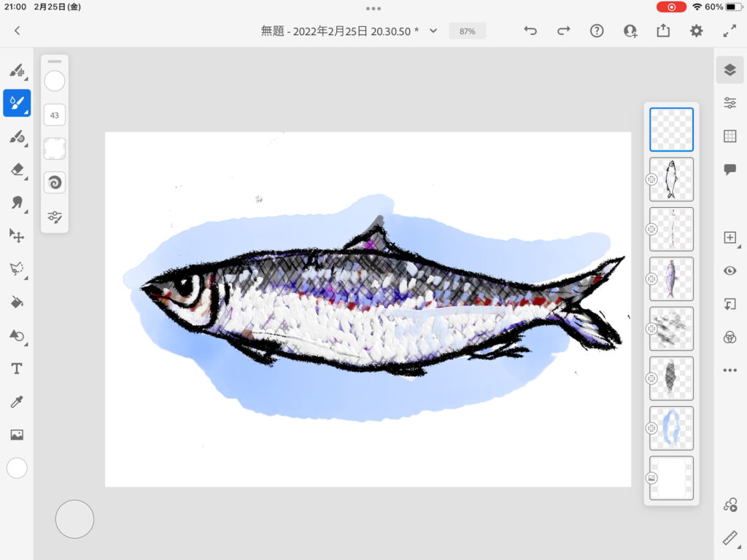Select the Text tool
Viewport: 747px width, 560px height.
pyautogui.click(x=16, y=368)
